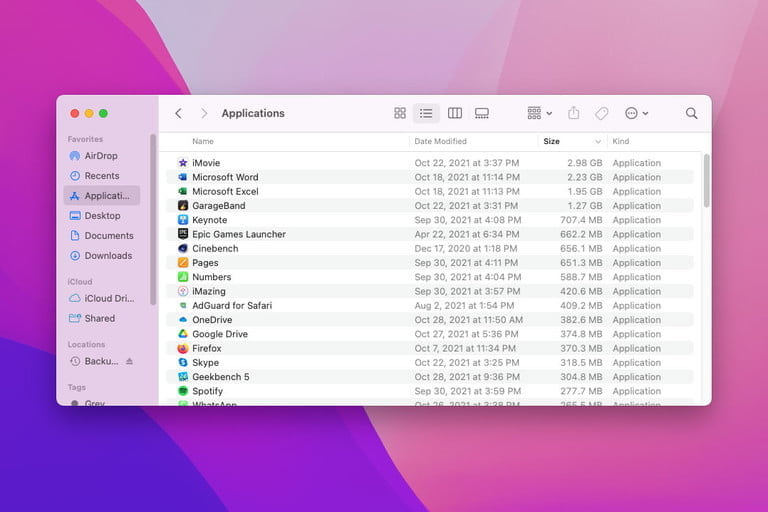Click the file list vertical scrollbar
The height and width of the screenshot is (512, 768).
(706, 180)
